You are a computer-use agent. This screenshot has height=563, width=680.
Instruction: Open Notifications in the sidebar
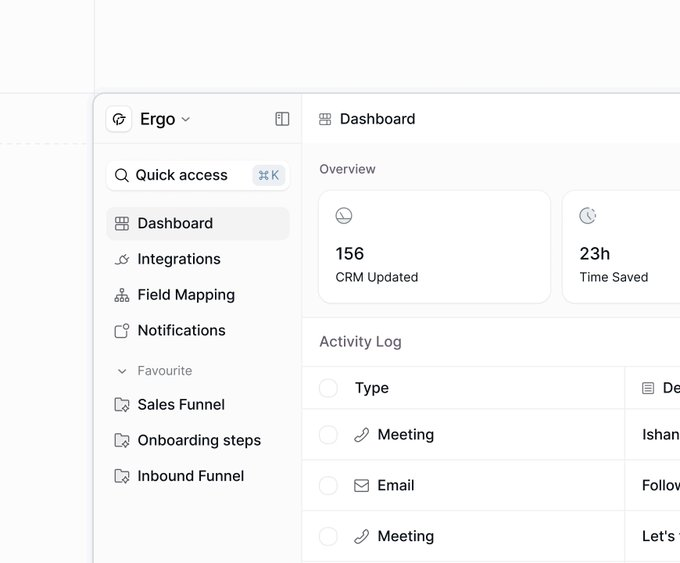(198, 331)
